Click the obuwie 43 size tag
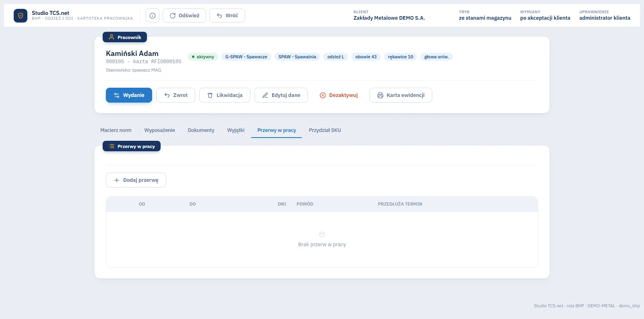The image size is (644, 319). [x=366, y=57]
